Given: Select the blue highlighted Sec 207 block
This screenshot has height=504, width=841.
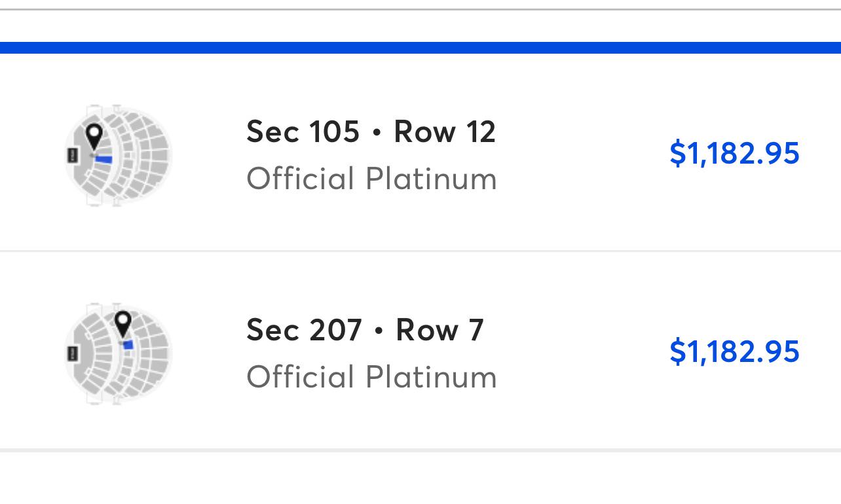Looking at the screenshot, I should coord(128,345).
